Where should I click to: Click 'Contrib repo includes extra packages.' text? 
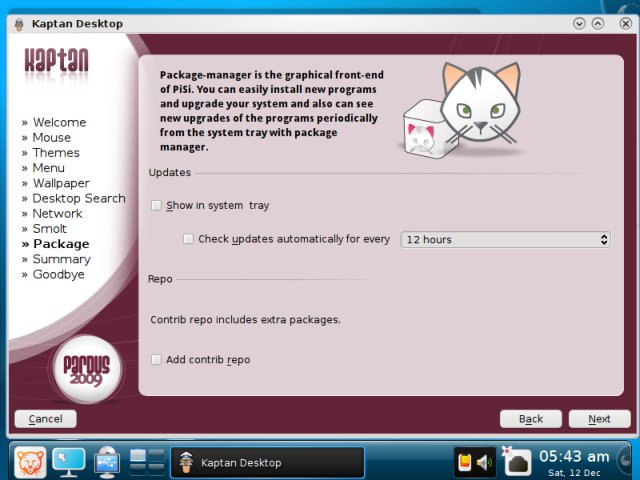(245, 320)
